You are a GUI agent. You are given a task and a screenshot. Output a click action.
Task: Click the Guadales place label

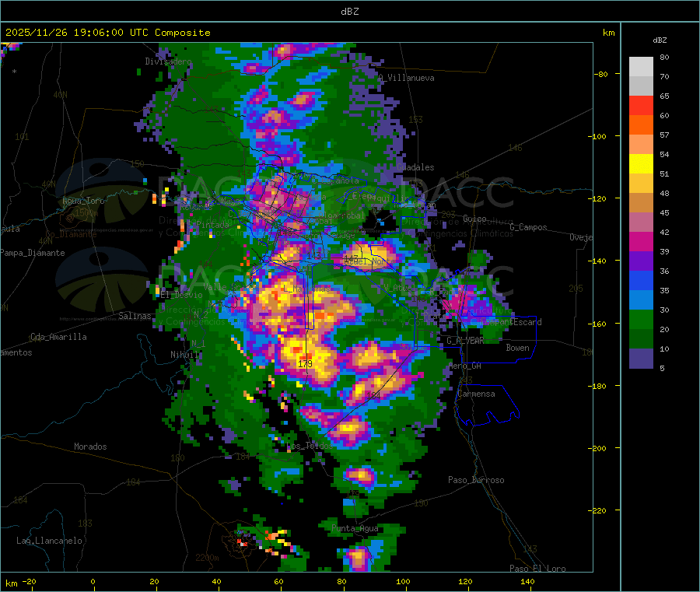point(415,167)
